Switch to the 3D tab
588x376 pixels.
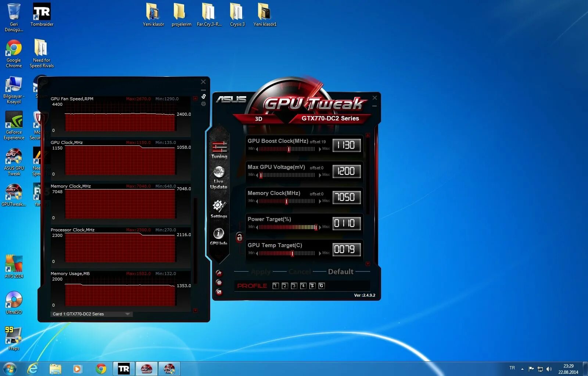coord(259,119)
